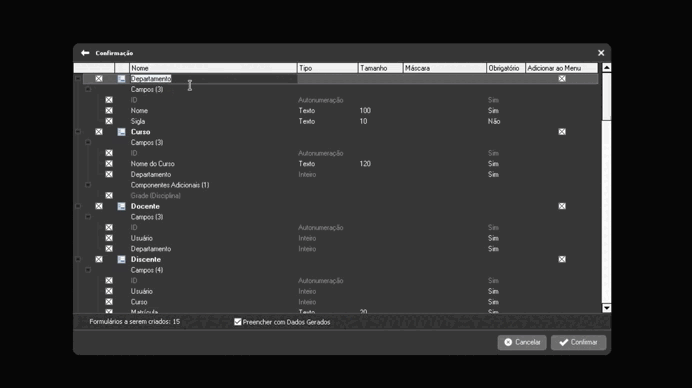
Task: Select the form icon of Departamento
Action: coord(121,79)
